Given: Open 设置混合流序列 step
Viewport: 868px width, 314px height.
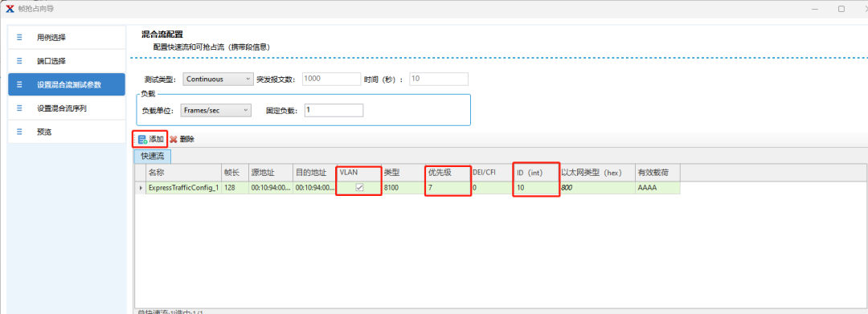Looking at the screenshot, I should 67,108.
